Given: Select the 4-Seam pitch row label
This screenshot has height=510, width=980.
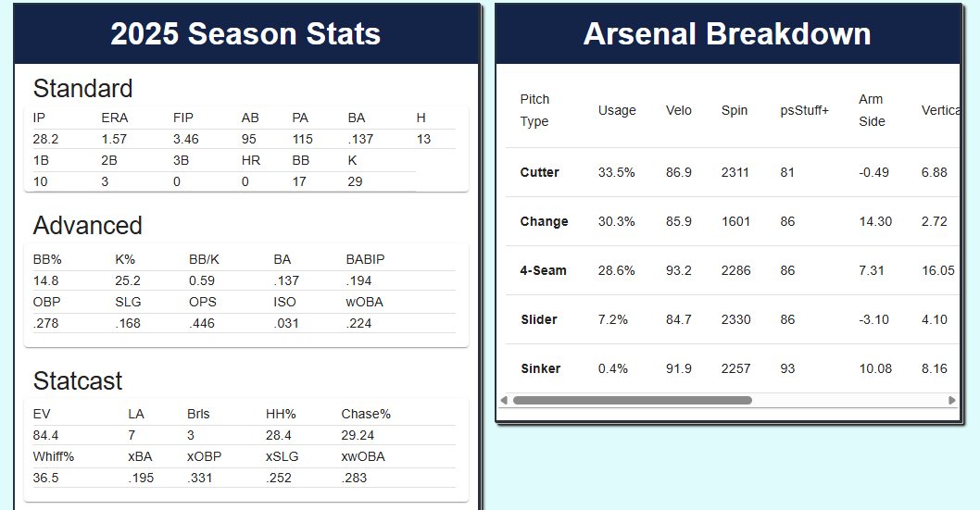Looking at the screenshot, I should tap(544, 270).
